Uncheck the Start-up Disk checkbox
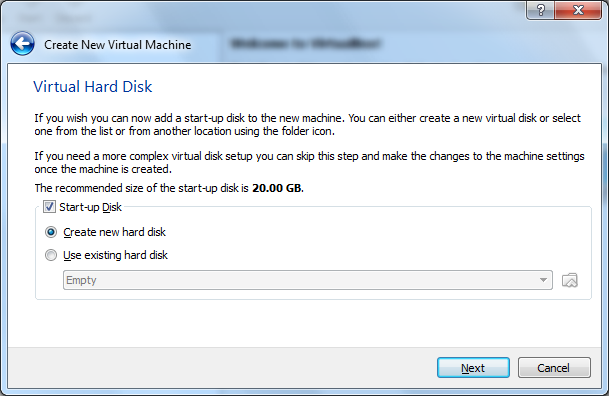The width and height of the screenshot is (609, 396). coord(49,207)
